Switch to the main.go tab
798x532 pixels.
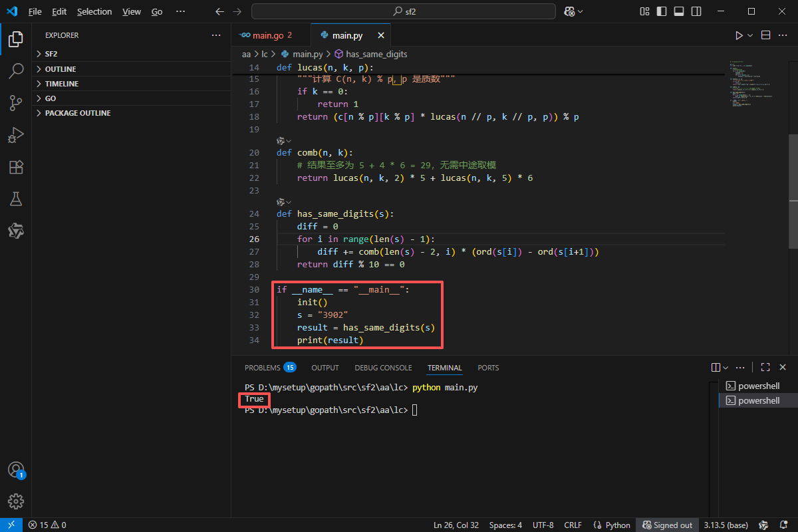click(x=271, y=35)
